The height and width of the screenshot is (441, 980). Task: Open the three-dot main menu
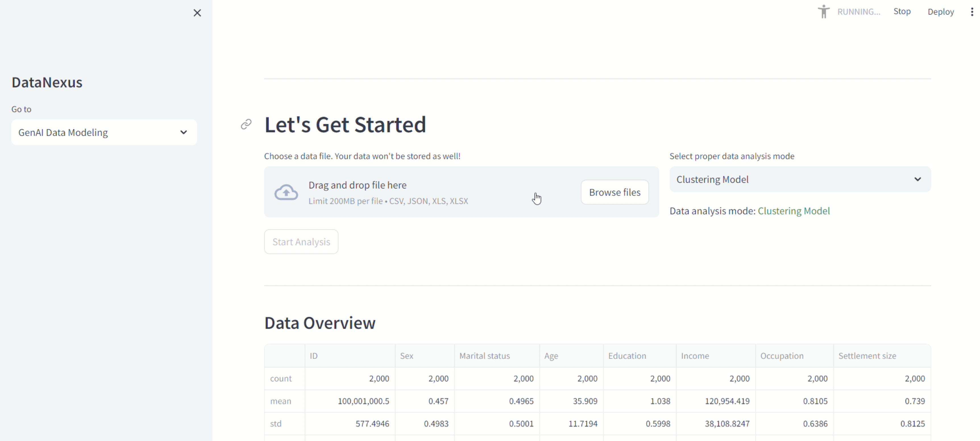click(x=972, y=12)
